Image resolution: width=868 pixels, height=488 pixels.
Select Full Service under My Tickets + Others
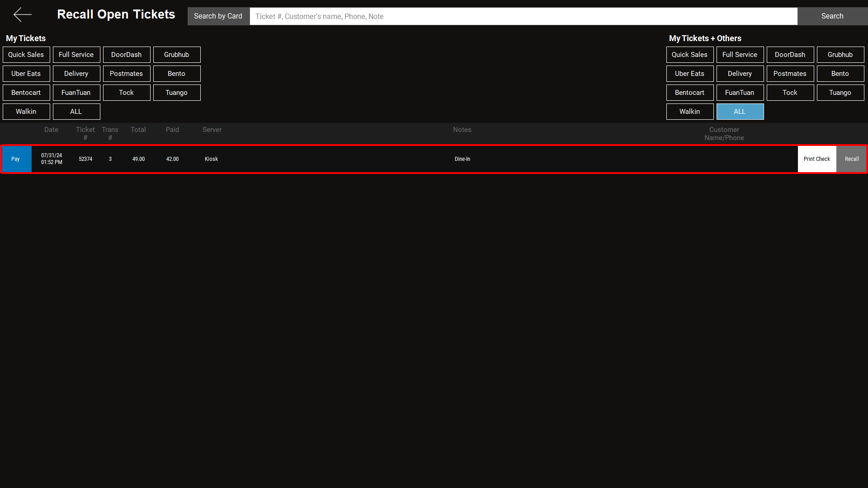tap(740, 55)
